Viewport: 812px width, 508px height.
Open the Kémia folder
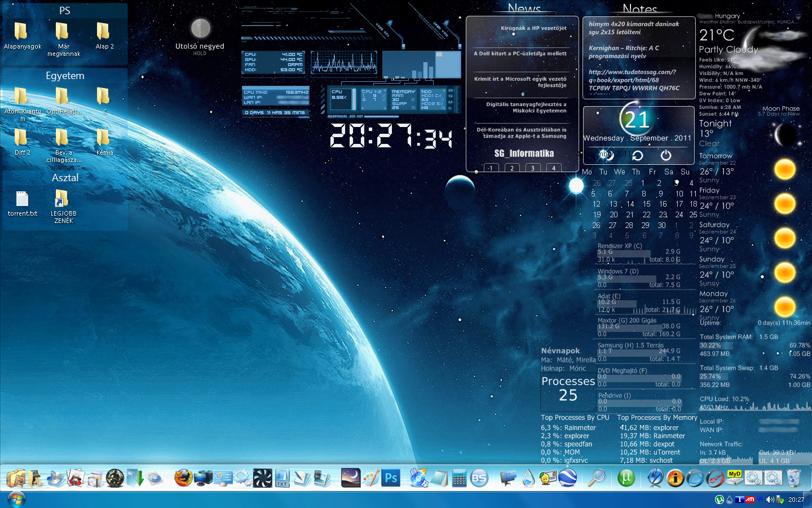click(x=104, y=142)
